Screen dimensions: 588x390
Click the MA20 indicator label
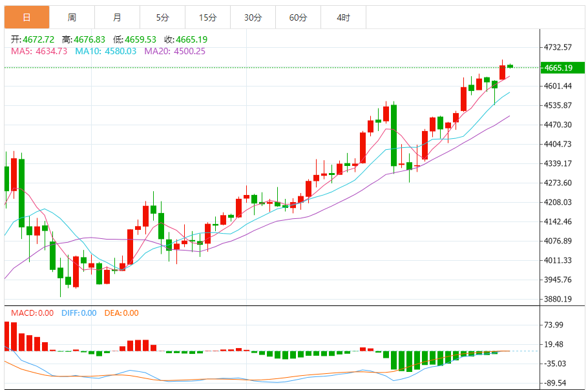[x=174, y=51]
